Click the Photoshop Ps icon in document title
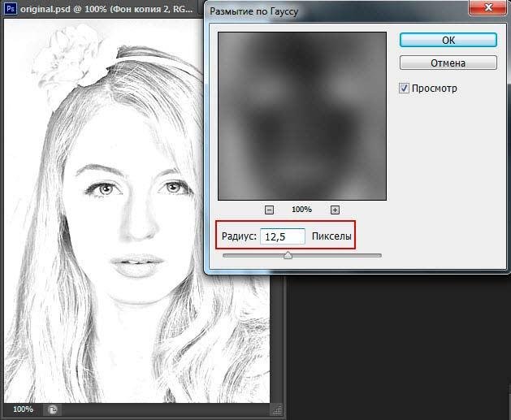The image size is (511, 420). tap(10, 8)
